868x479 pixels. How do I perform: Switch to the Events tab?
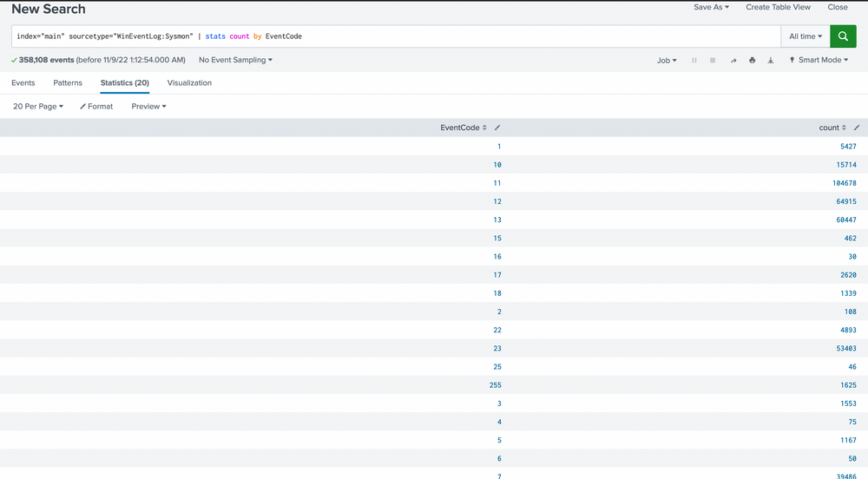[x=23, y=83]
